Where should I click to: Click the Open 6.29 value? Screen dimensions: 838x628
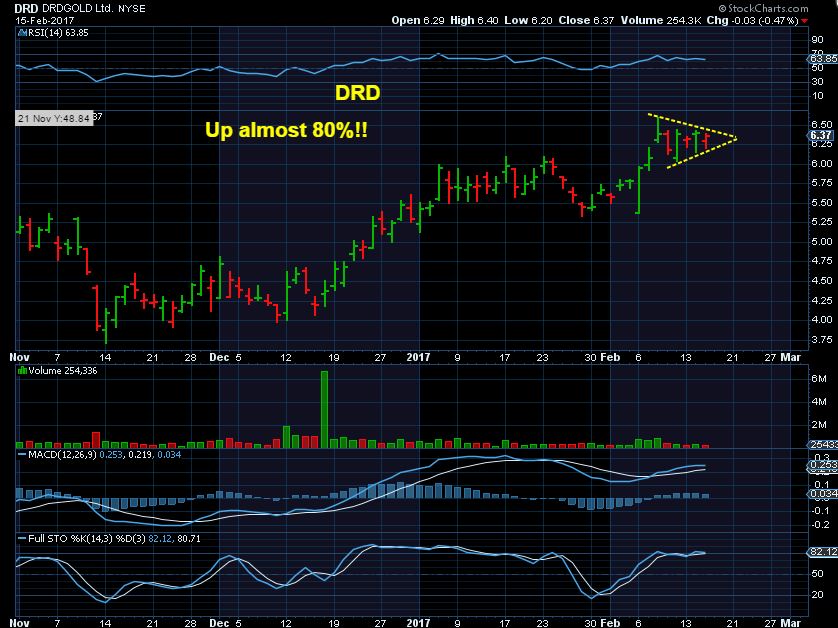pyautogui.click(x=418, y=20)
